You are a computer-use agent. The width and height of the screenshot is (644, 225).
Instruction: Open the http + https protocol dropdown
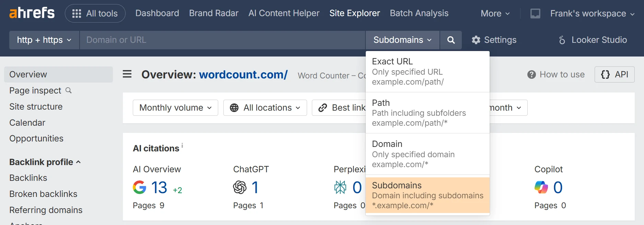coord(44,40)
